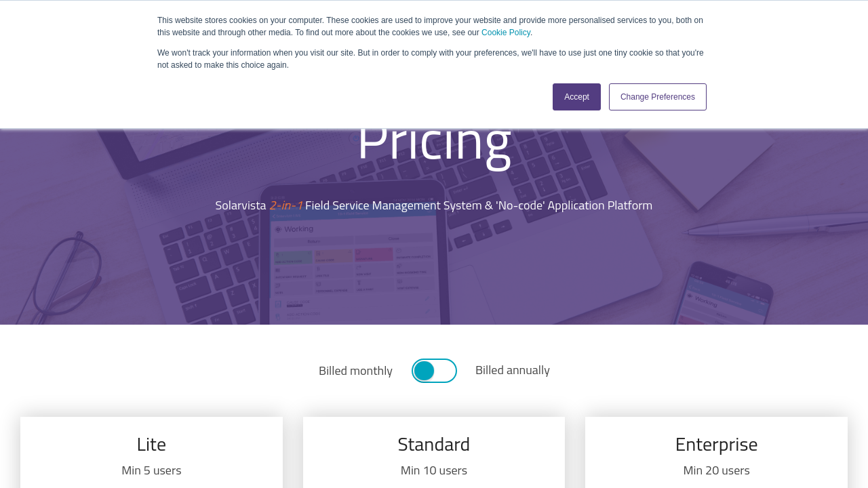This screenshot has width=868, height=488.
Task: Toggle the billing period switch
Action: pos(434,371)
